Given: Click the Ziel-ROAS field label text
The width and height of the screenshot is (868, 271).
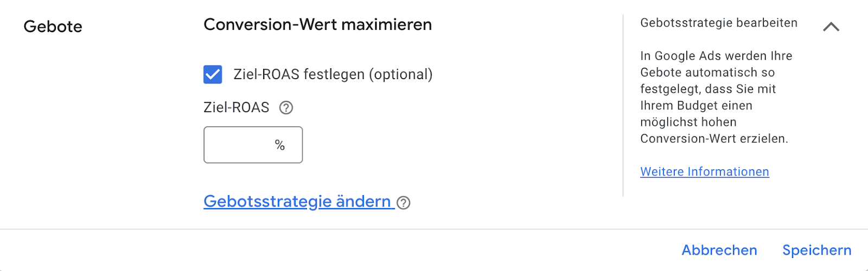Looking at the screenshot, I should tap(237, 107).
